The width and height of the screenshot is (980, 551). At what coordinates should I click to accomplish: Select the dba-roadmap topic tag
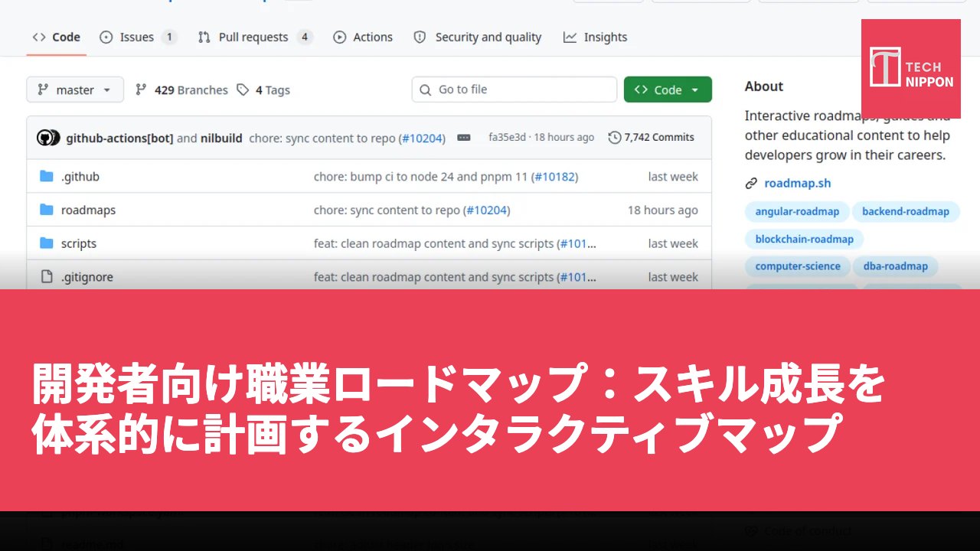tap(896, 267)
